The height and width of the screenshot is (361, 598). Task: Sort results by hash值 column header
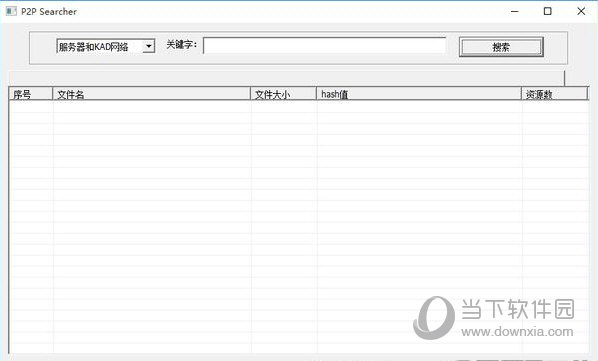[x=419, y=94]
